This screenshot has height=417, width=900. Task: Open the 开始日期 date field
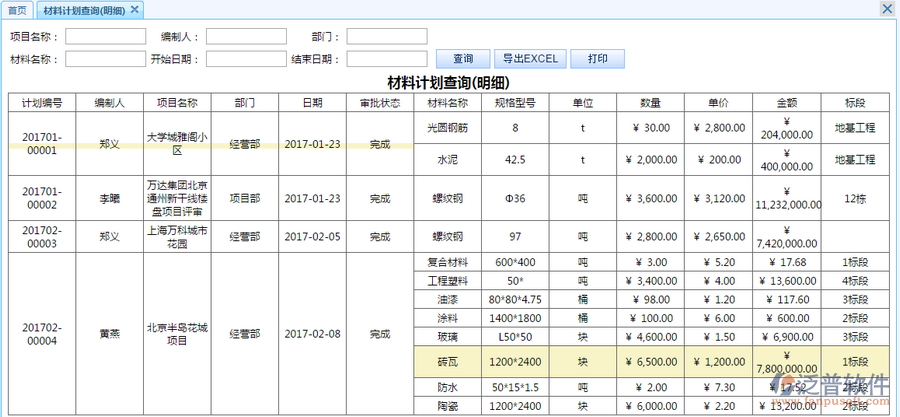246,59
